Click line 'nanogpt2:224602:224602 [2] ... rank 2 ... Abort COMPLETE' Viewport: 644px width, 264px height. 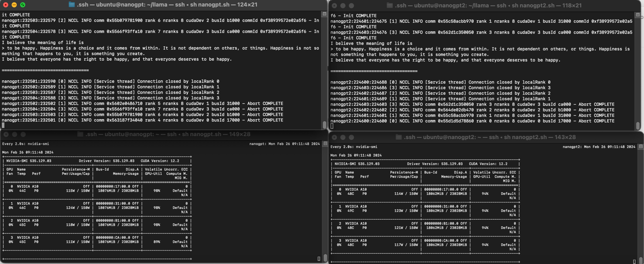point(472,110)
